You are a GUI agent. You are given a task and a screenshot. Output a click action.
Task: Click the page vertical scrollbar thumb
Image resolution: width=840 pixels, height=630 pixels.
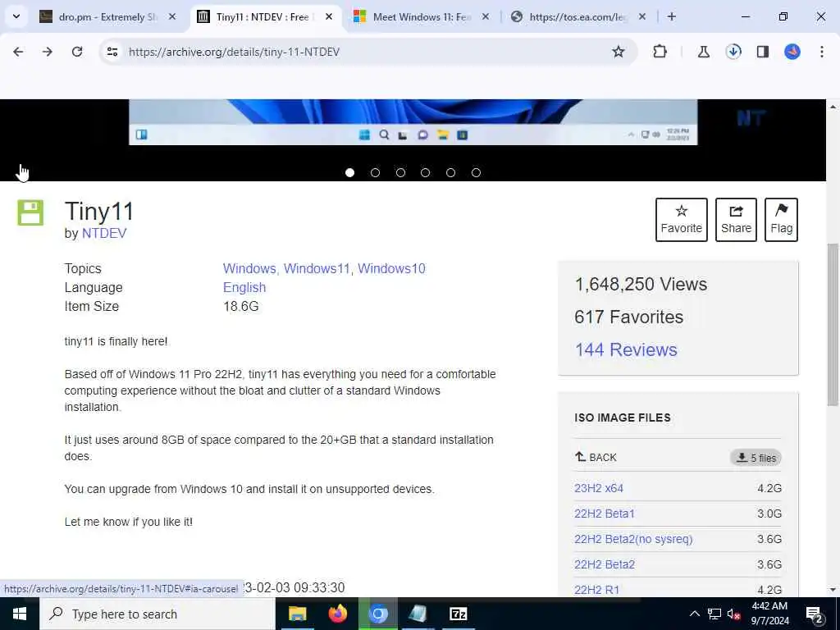(x=833, y=324)
